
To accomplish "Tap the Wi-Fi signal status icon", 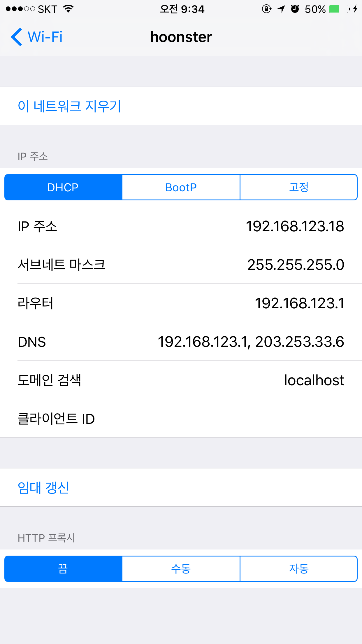I will coord(68,9).
